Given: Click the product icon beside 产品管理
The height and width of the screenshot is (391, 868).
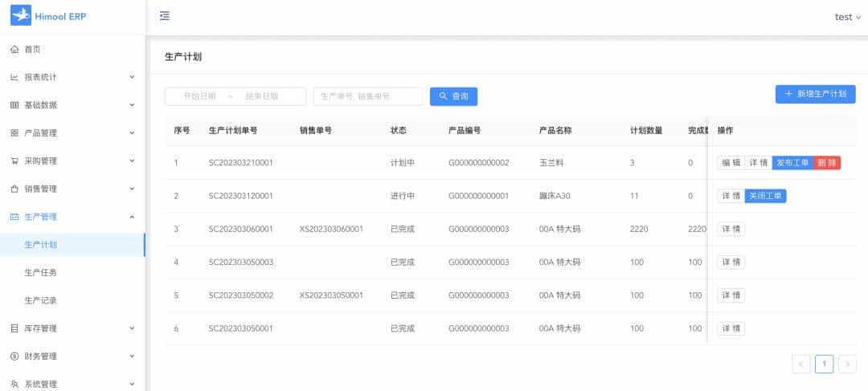Looking at the screenshot, I should coord(14,133).
